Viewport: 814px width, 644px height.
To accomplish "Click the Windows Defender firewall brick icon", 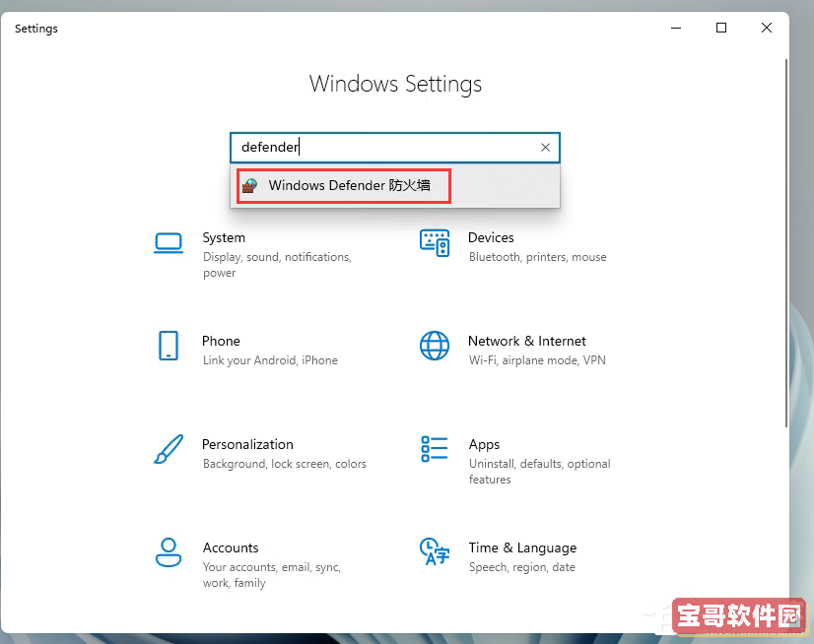I will point(250,185).
